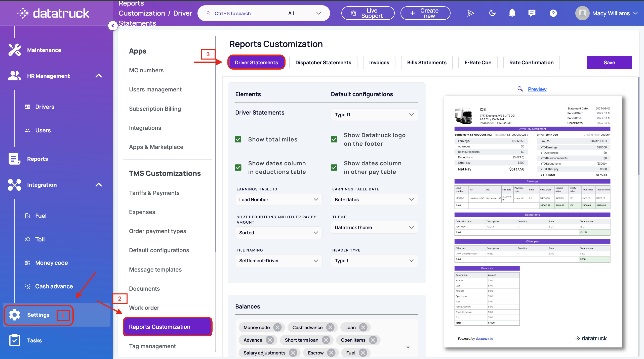
Task: Select the Driver Statements tab
Action: 256,63
